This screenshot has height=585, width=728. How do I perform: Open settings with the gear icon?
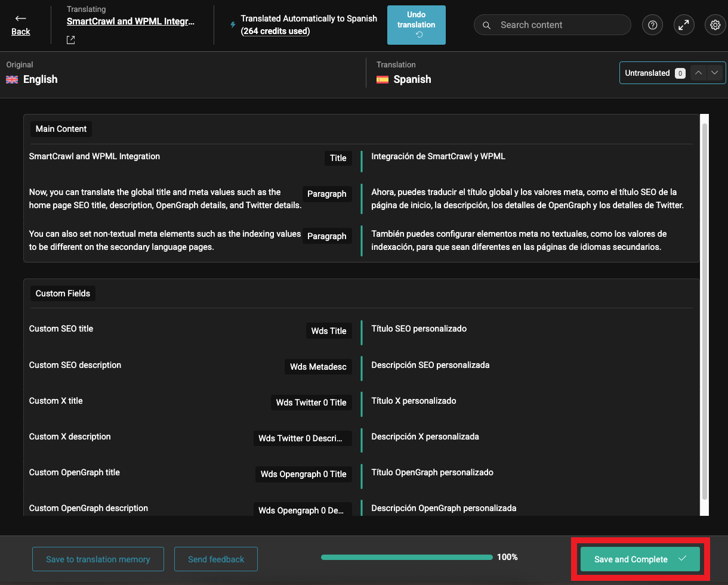(715, 24)
